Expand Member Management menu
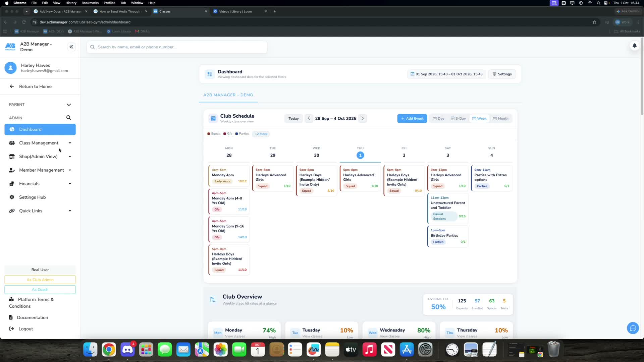This screenshot has width=644, height=362. click(40, 170)
